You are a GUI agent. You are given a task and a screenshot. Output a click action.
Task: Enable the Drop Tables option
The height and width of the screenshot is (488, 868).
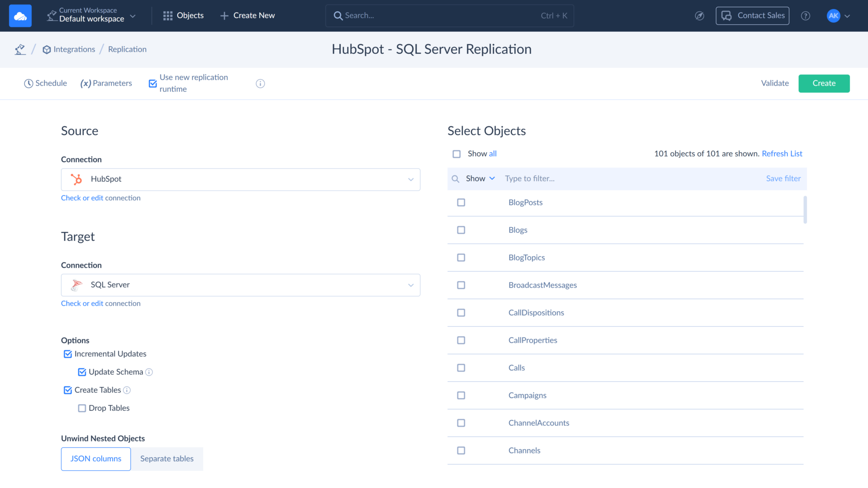(x=82, y=408)
